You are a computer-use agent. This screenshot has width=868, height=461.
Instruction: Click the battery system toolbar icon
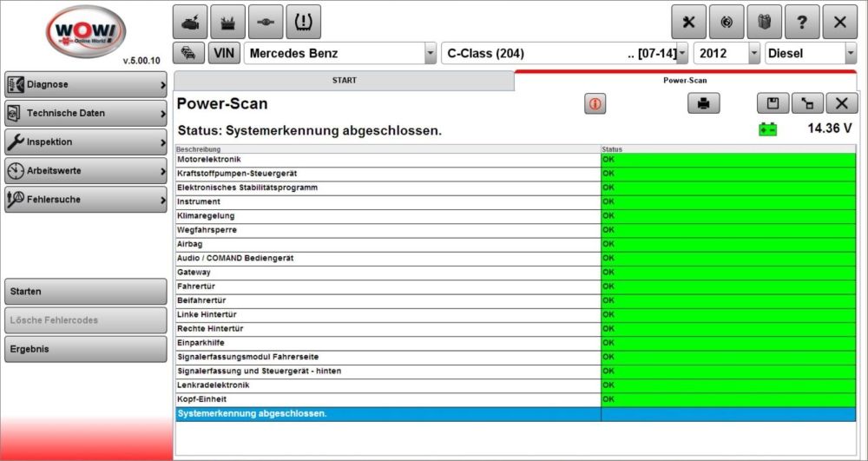point(227,22)
